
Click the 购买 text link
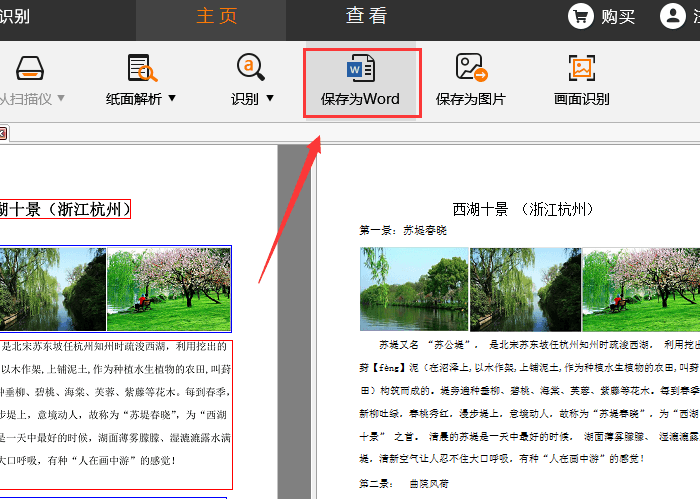point(617,16)
